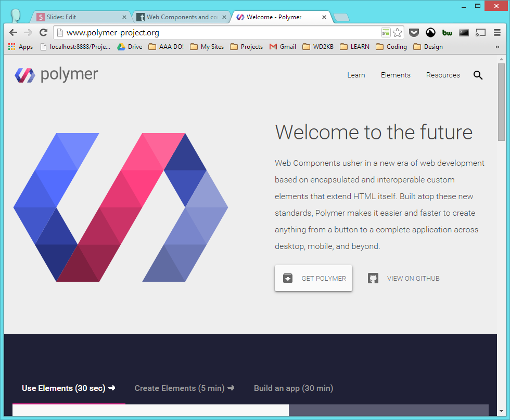Expand the My Sites bookmarks folder
510x420 pixels.
point(207,47)
